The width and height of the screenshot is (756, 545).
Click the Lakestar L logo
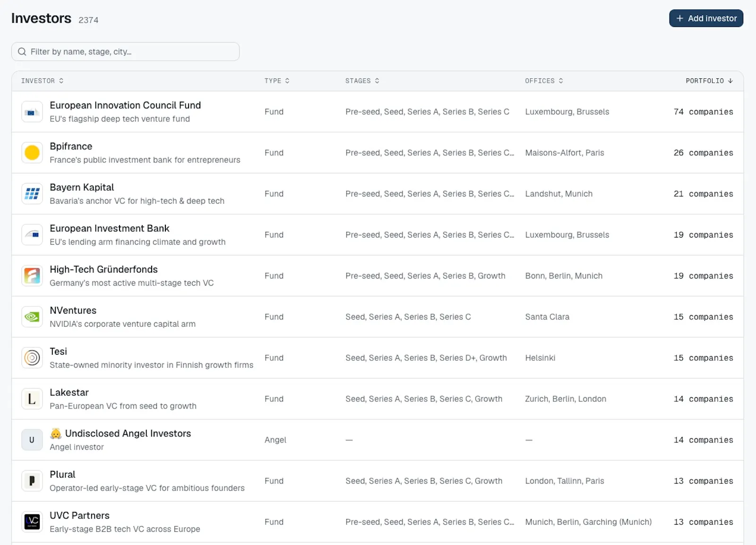pos(32,399)
